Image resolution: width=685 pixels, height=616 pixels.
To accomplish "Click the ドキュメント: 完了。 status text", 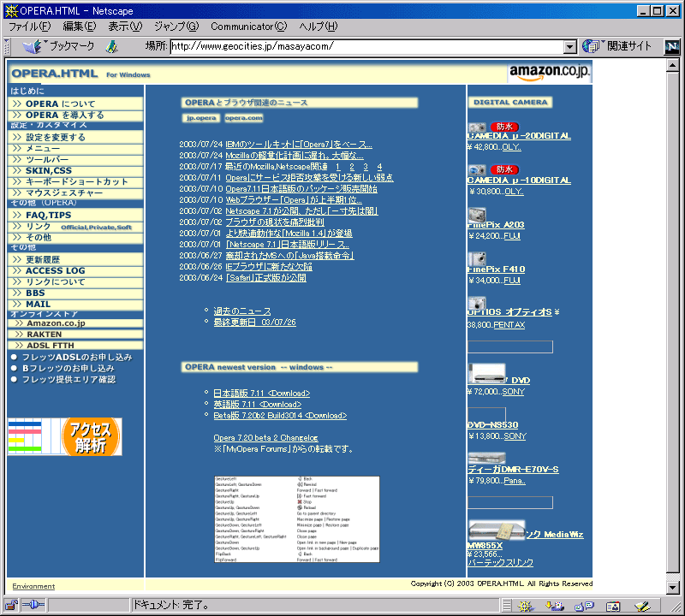I will click(171, 605).
